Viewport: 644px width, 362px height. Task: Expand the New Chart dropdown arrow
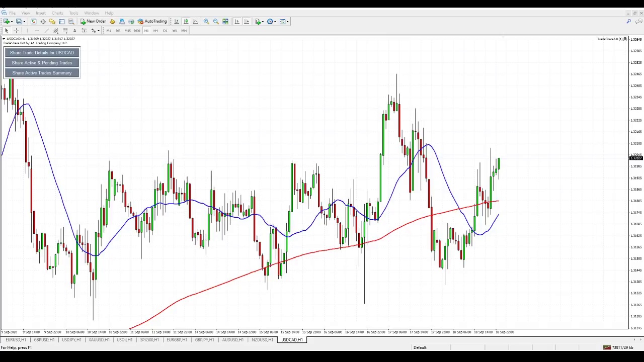pos(12,22)
